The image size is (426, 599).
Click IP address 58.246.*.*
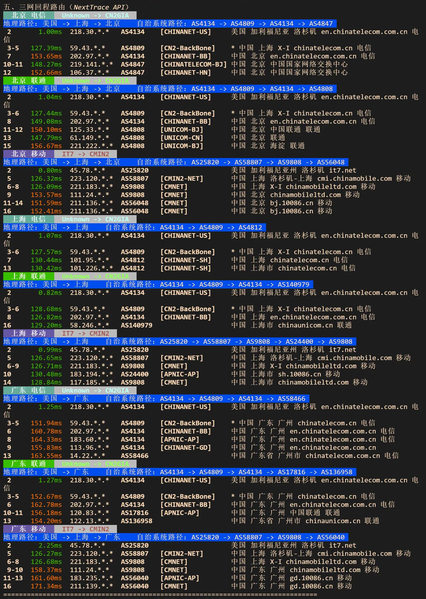click(89, 325)
